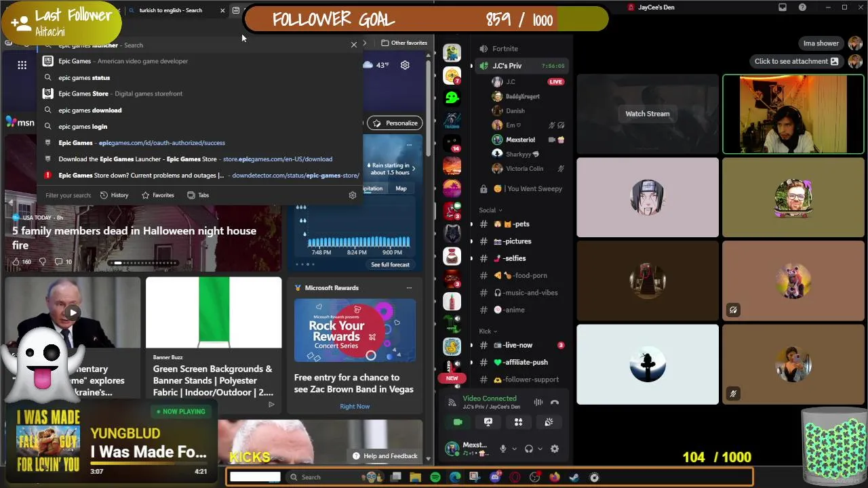
Task: Deafen headphones in Discord user panel
Action: pyautogui.click(x=529, y=449)
